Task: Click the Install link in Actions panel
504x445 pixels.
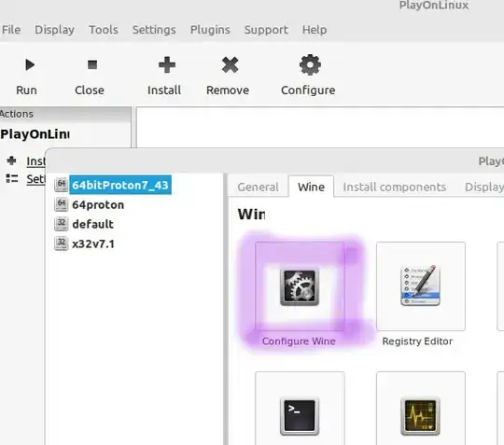Action: pyautogui.click(x=36, y=161)
